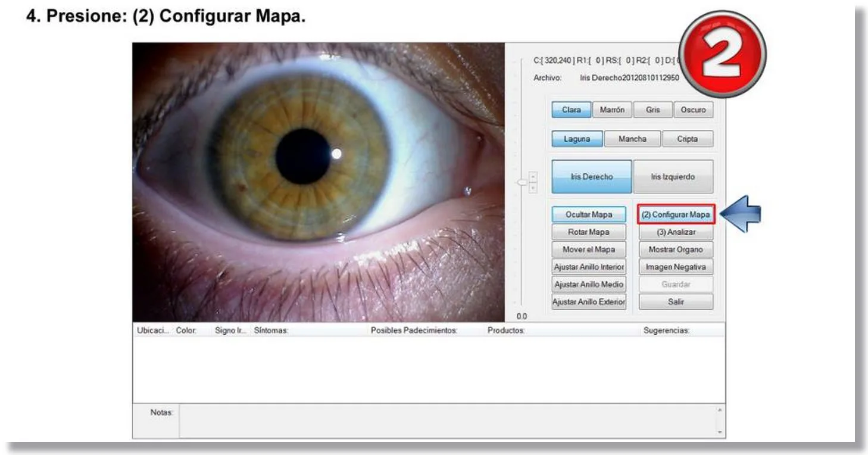The image size is (868, 455).
Task: Click the Ubicaci... column header
Action: pyautogui.click(x=153, y=330)
